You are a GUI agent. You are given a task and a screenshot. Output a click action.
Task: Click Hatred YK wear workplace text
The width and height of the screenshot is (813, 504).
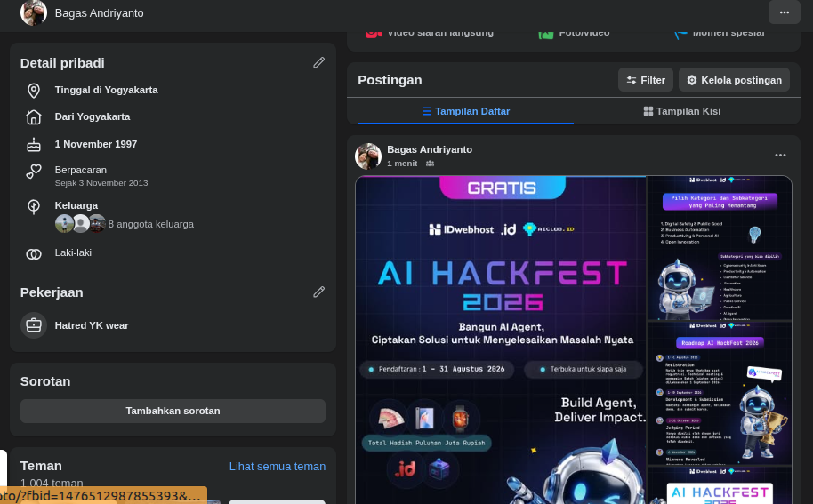[92, 325]
